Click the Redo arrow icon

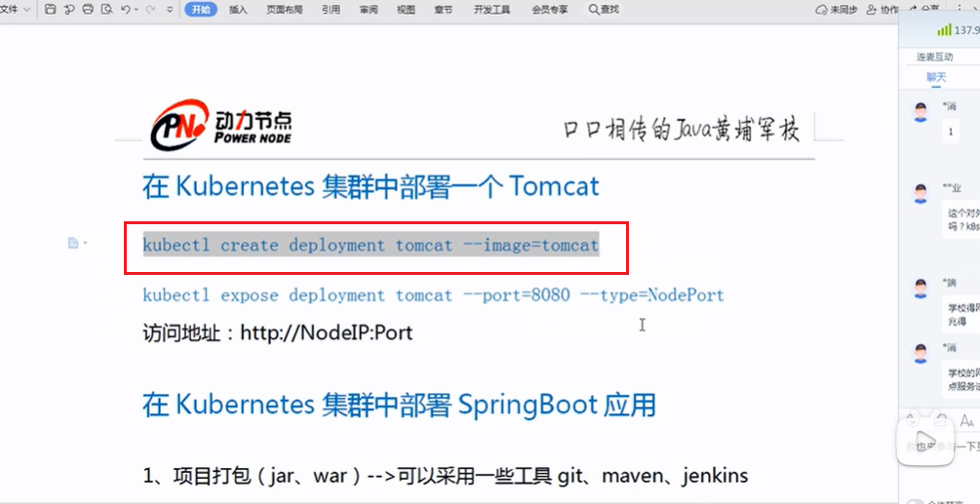coord(150,10)
